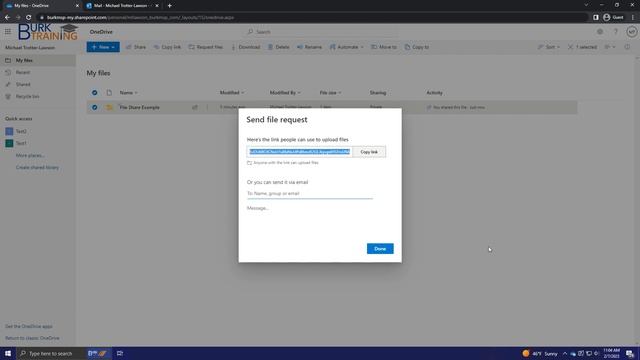Open the File Share Example folder

pyautogui.click(x=140, y=107)
